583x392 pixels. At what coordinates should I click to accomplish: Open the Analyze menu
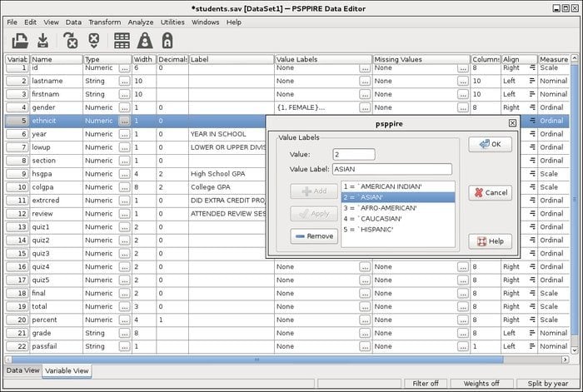(x=141, y=22)
